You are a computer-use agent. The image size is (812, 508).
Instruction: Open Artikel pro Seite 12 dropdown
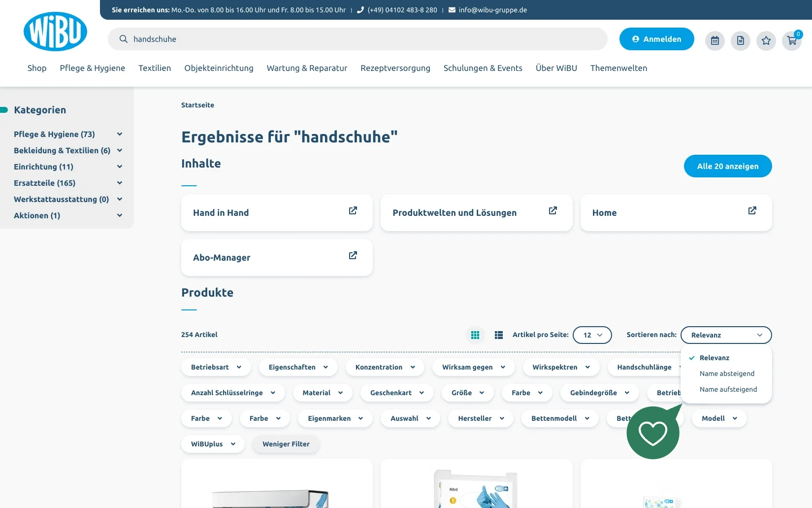click(592, 335)
